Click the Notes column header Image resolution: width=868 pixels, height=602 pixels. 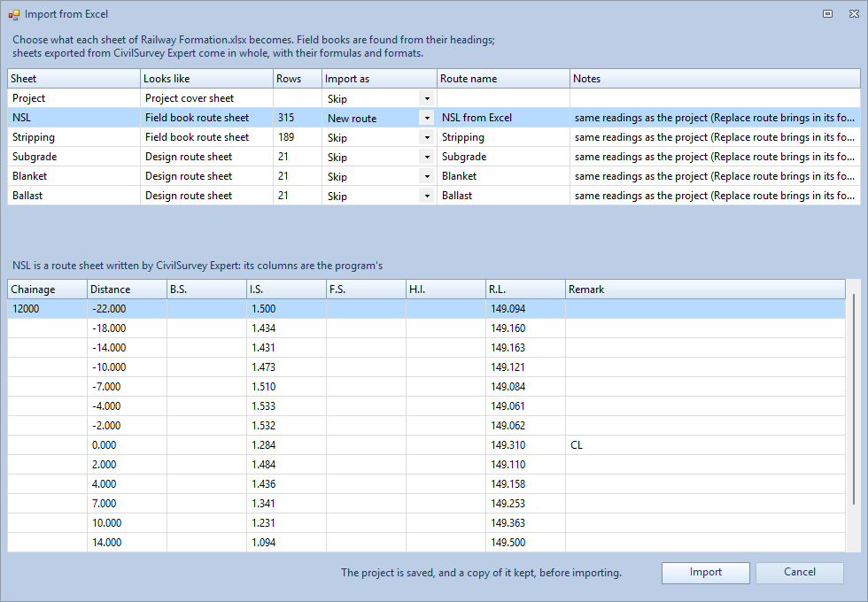[x=715, y=79]
